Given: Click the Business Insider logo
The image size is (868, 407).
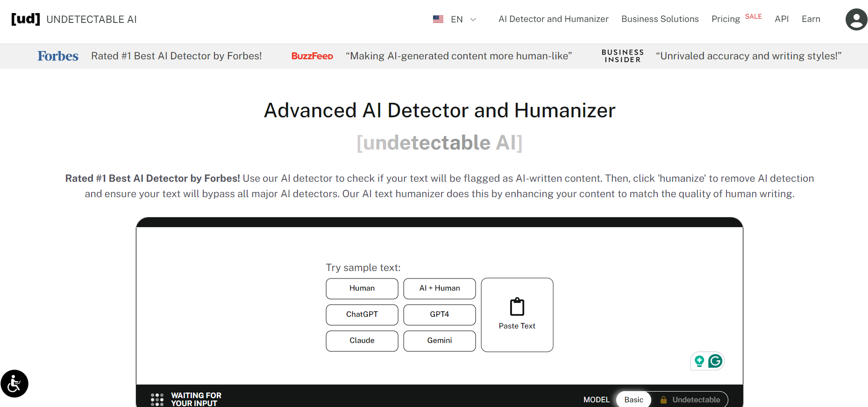Looking at the screenshot, I should coord(623,56).
